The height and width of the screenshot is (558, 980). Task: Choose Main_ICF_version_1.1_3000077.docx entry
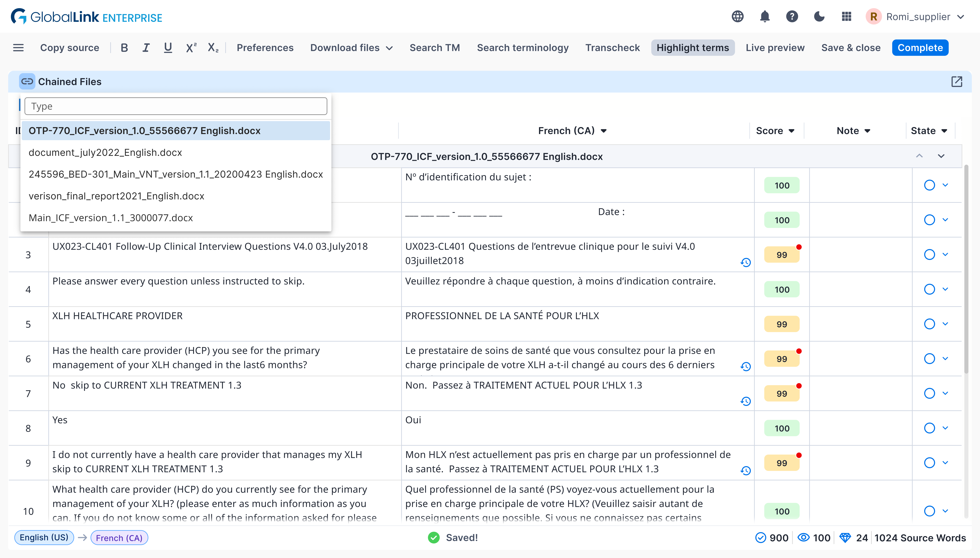(x=110, y=218)
